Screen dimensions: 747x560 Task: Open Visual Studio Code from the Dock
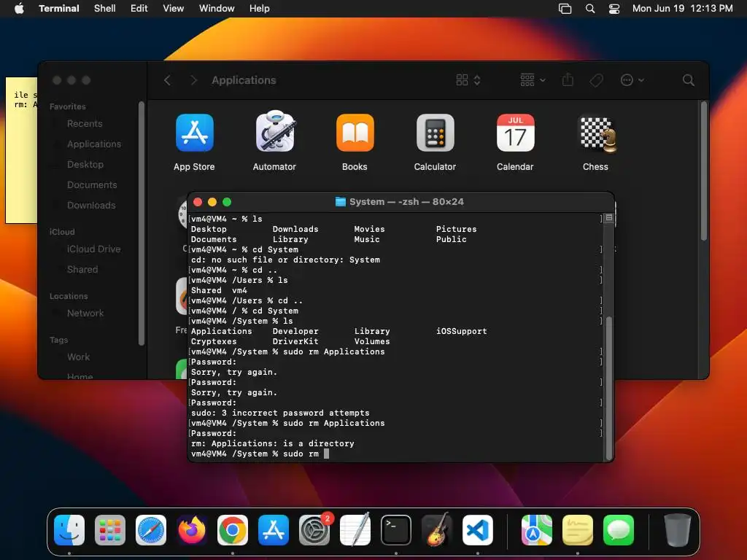tap(477, 530)
